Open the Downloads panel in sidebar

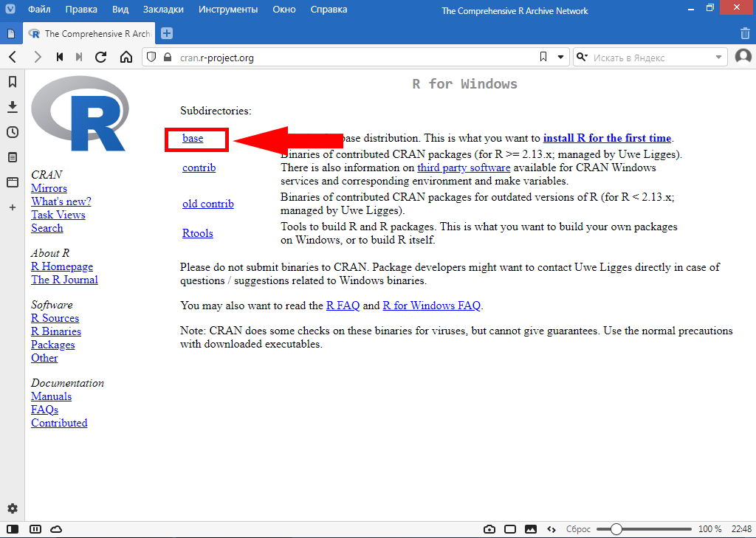pyautogui.click(x=12, y=107)
